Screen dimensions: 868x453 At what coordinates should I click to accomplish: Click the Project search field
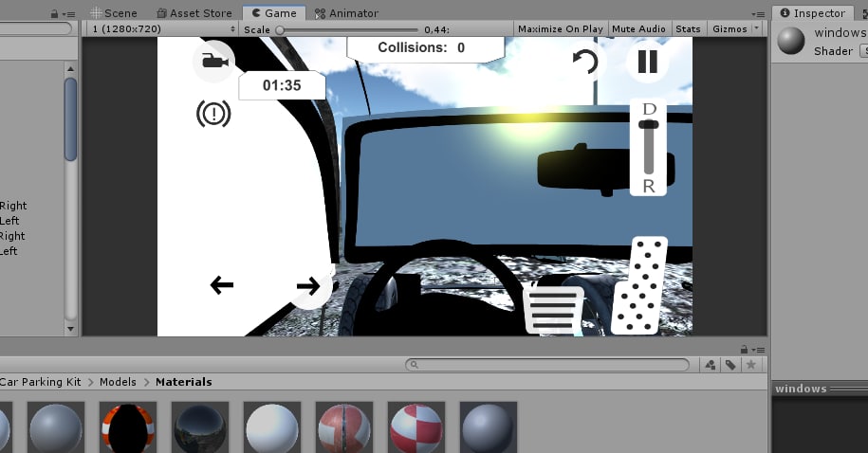(x=547, y=365)
